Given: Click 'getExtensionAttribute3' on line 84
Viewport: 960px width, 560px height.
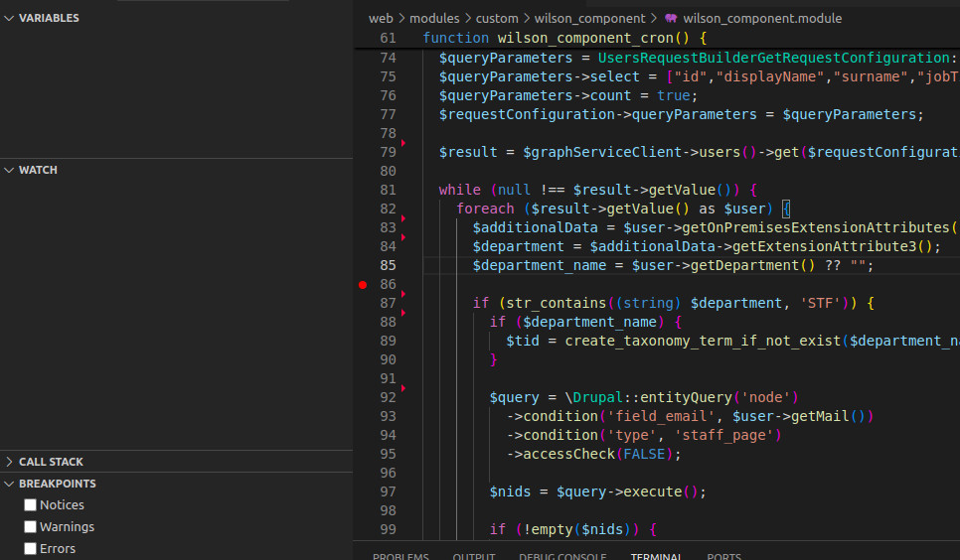Looking at the screenshot, I should point(824,246).
